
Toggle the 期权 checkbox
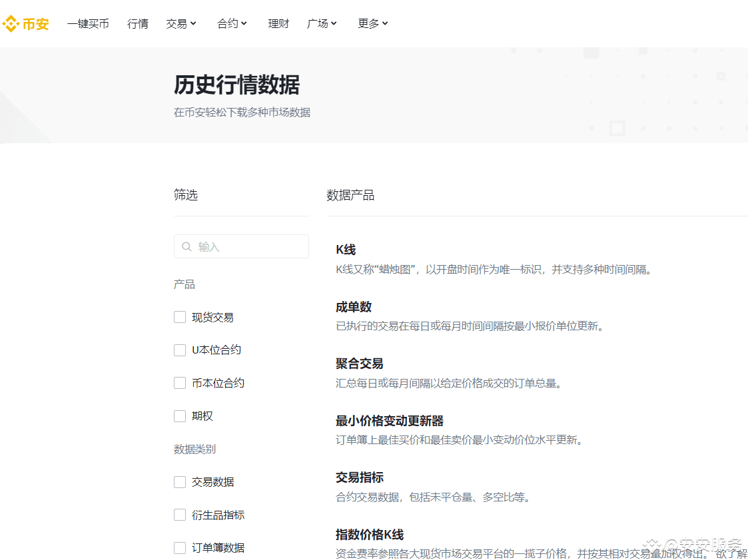click(x=180, y=416)
